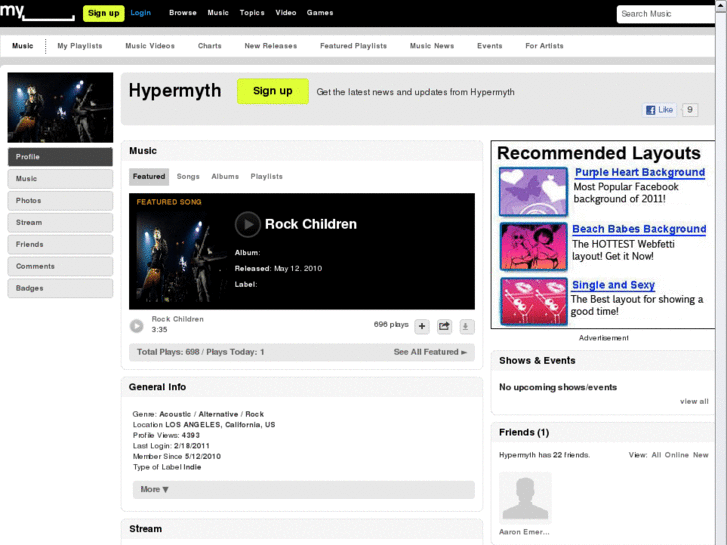
Task: Click the Acoustic genre link
Action: click(x=175, y=414)
